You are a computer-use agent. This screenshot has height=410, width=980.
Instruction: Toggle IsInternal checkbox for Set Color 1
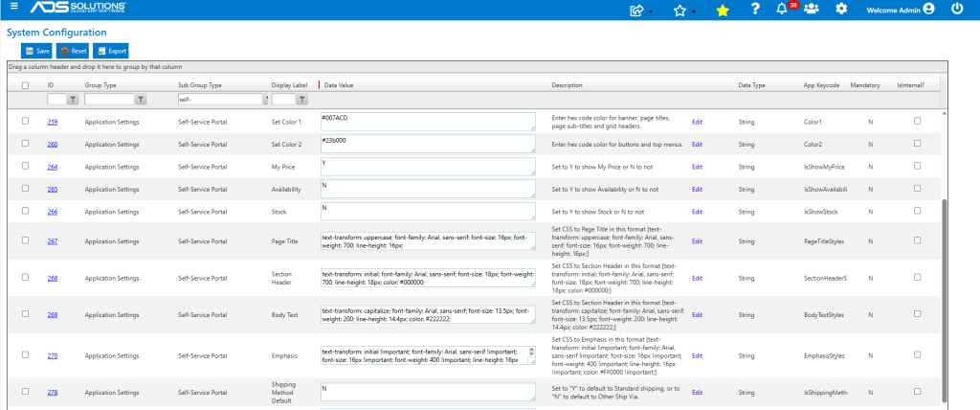(x=918, y=121)
